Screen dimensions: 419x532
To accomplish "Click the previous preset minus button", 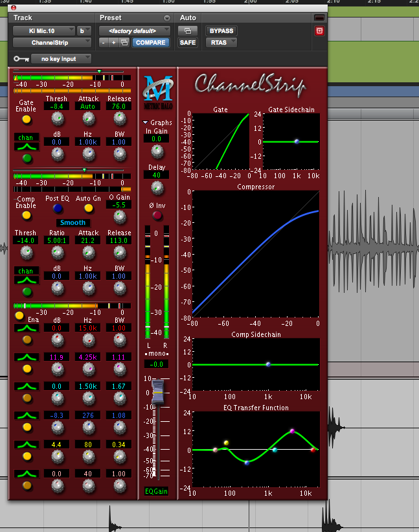I will (x=104, y=43).
